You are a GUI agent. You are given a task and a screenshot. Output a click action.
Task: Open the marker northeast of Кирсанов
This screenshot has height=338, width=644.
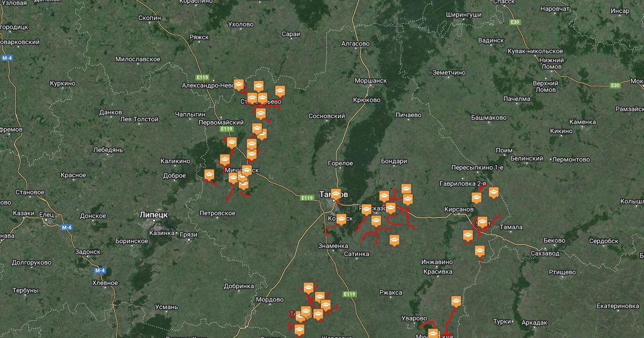tap(477, 197)
